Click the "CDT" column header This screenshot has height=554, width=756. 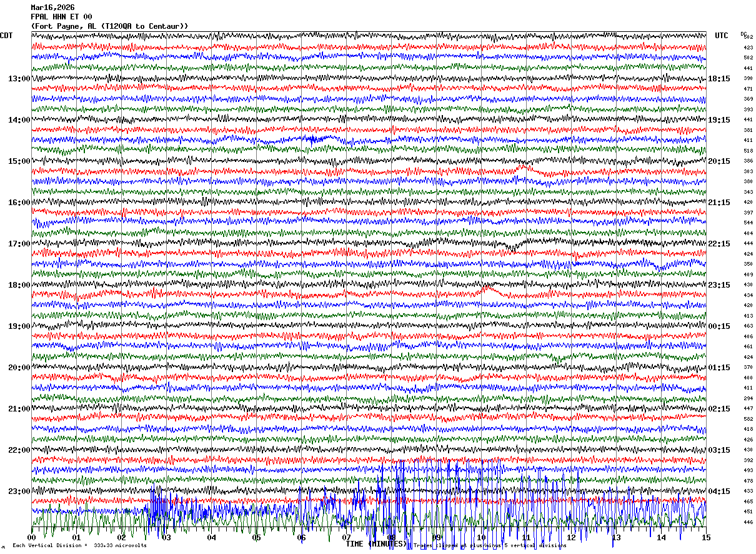pyautogui.click(x=6, y=36)
